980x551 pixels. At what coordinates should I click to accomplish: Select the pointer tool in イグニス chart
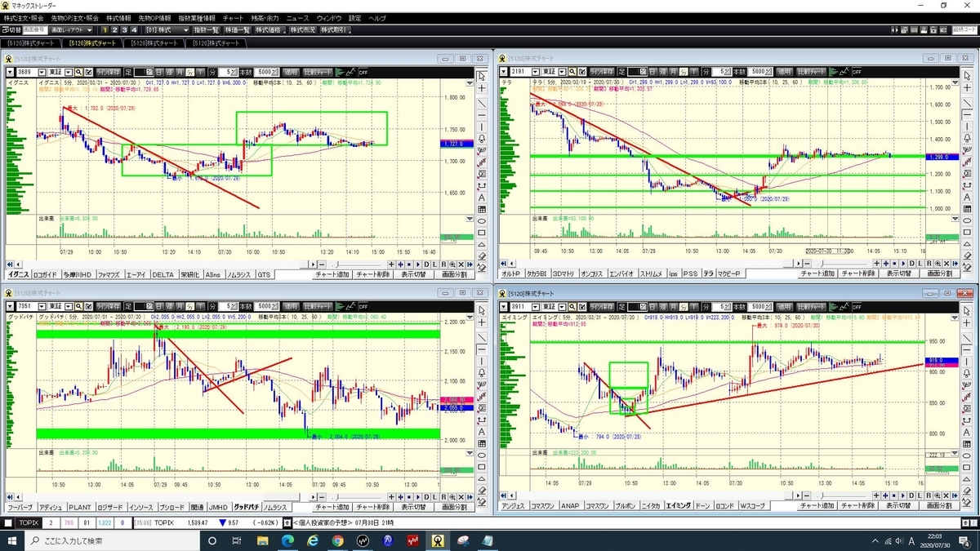(x=482, y=76)
